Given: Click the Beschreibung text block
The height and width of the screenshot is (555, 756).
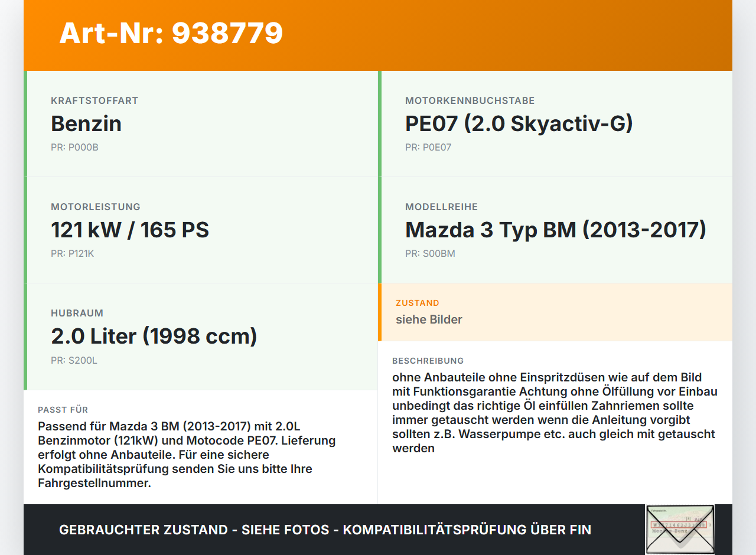Looking at the screenshot, I should (x=555, y=413).
